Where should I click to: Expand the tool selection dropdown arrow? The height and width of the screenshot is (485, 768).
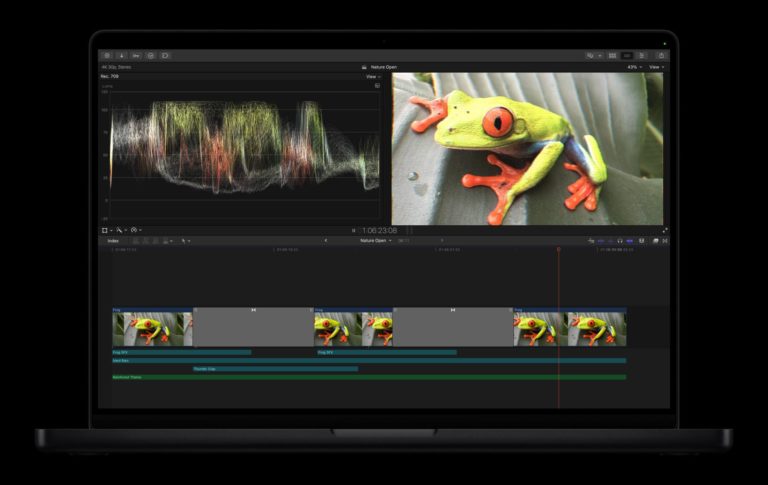pyautogui.click(x=189, y=241)
